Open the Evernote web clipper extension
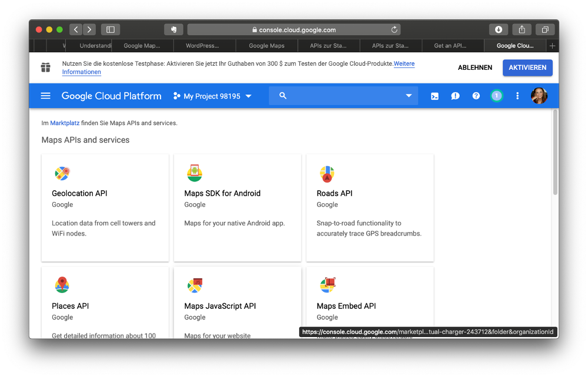Screen dimensions: 588x377 point(173,29)
